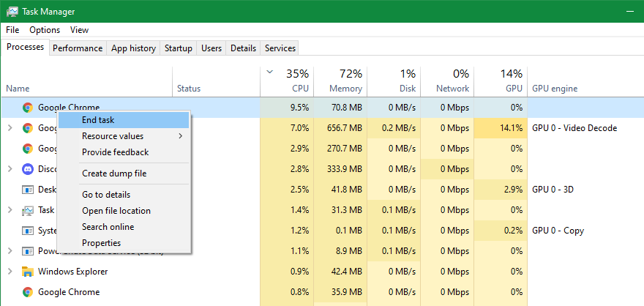The height and width of the screenshot is (306, 644).
Task: Expand the Windows Explorer process group
Action: tap(10, 272)
